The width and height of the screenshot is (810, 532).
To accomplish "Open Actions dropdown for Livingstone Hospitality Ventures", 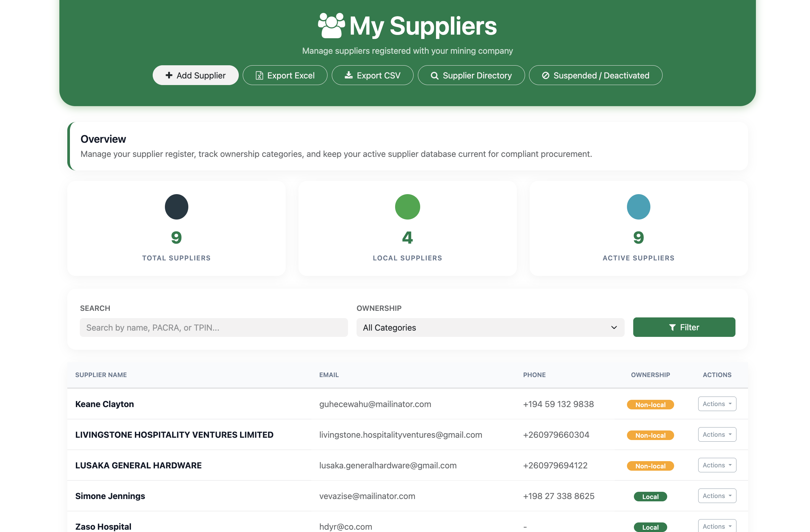I will pos(717,434).
